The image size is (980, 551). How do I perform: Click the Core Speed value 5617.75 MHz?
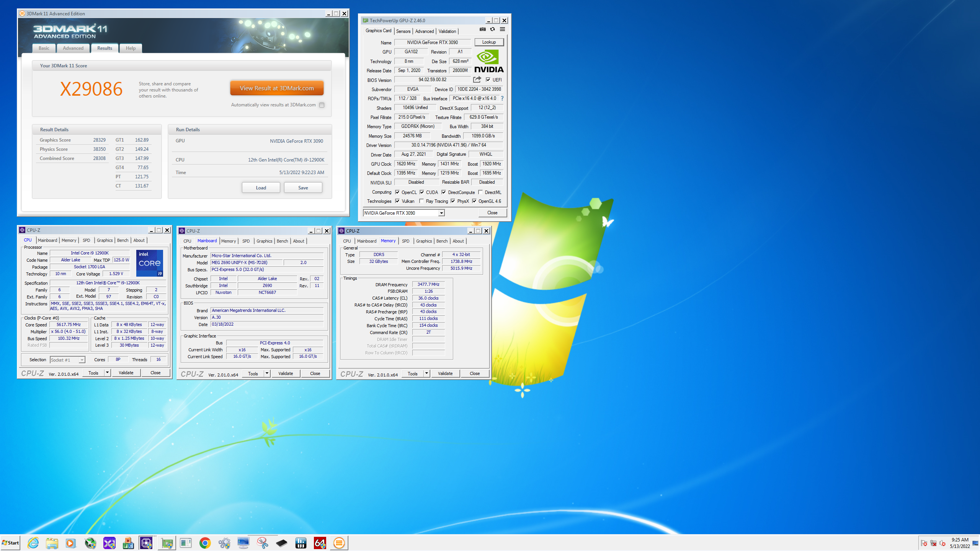(69, 324)
